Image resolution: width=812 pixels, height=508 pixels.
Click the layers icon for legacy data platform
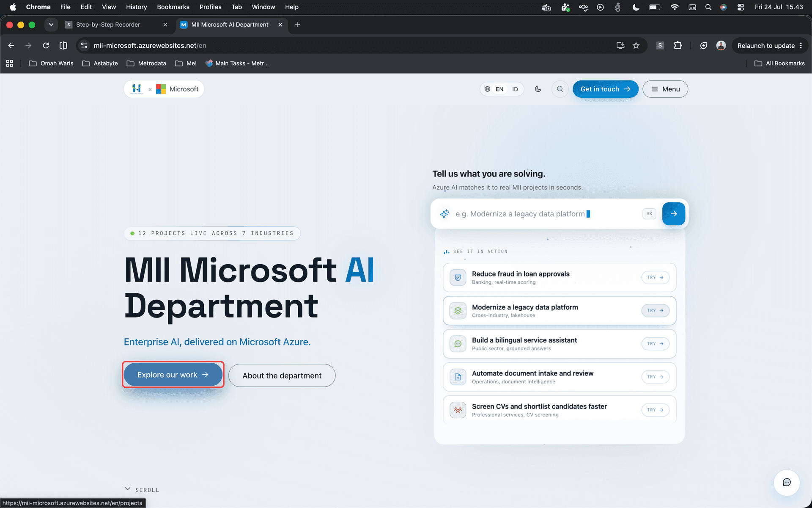point(458,311)
